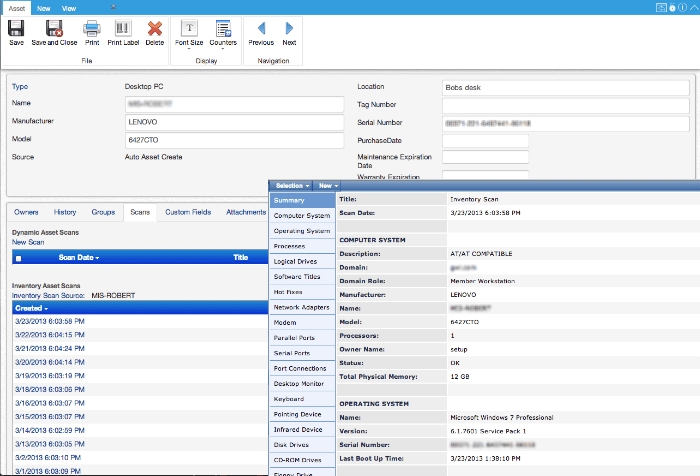Go to Previous asset arrow
Screen dimensions: 700x476
tap(261, 29)
